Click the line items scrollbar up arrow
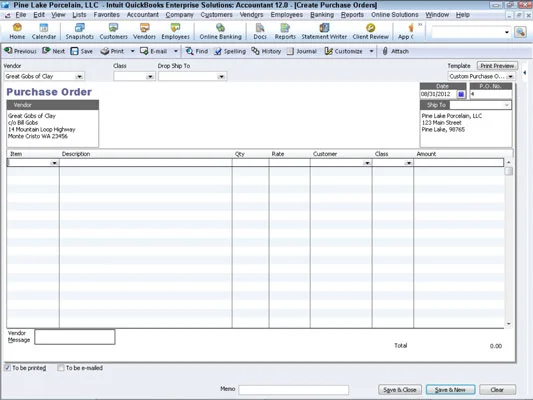 [x=508, y=162]
